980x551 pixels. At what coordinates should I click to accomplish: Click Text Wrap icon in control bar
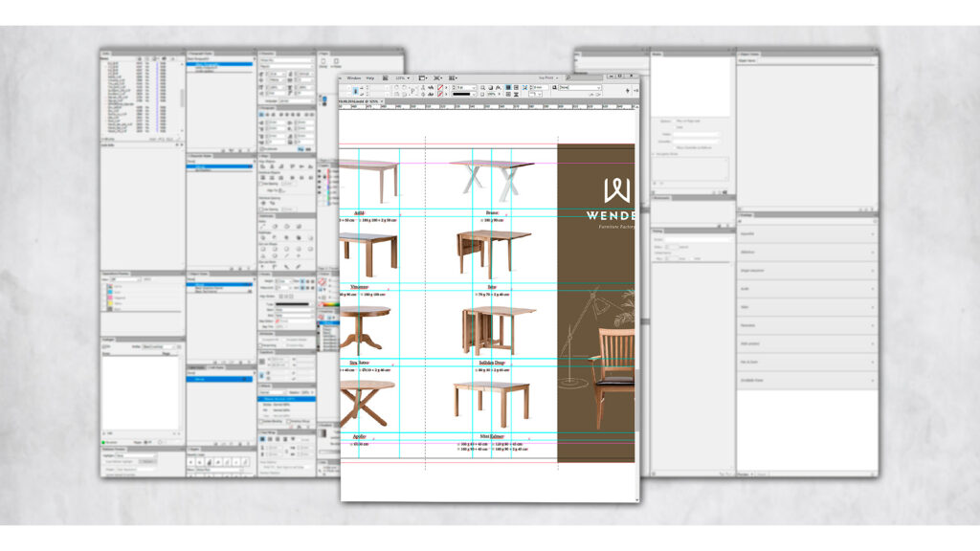tap(508, 87)
